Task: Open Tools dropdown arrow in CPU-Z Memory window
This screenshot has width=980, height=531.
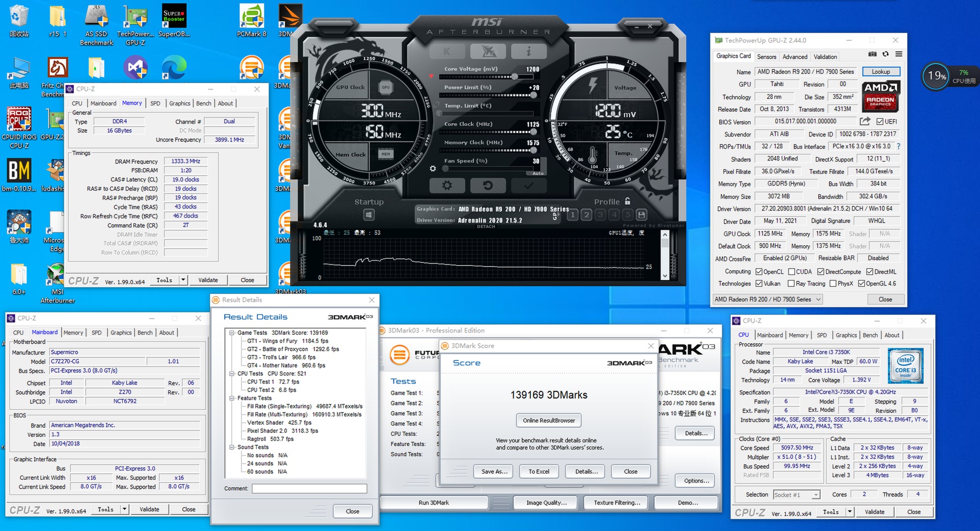Action: [x=183, y=280]
